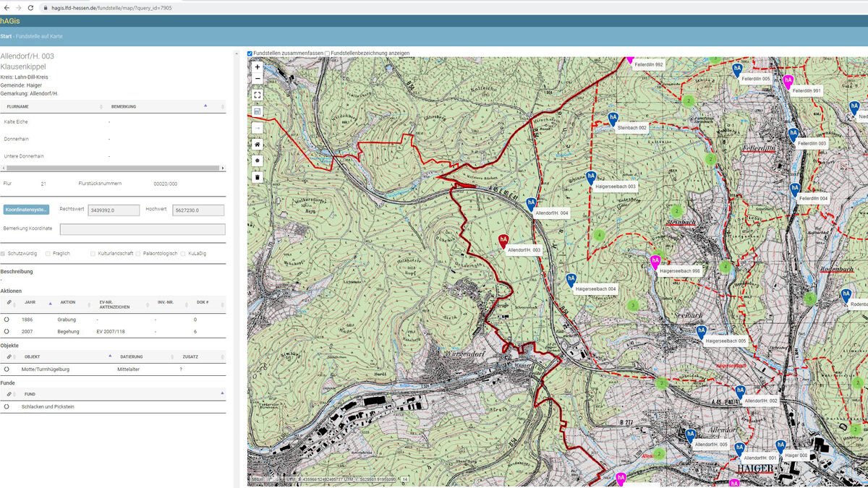The image size is (868, 488).
Task: Enable Fundstellenbezeichnung anzeigen checkbox
Action: [x=328, y=53]
